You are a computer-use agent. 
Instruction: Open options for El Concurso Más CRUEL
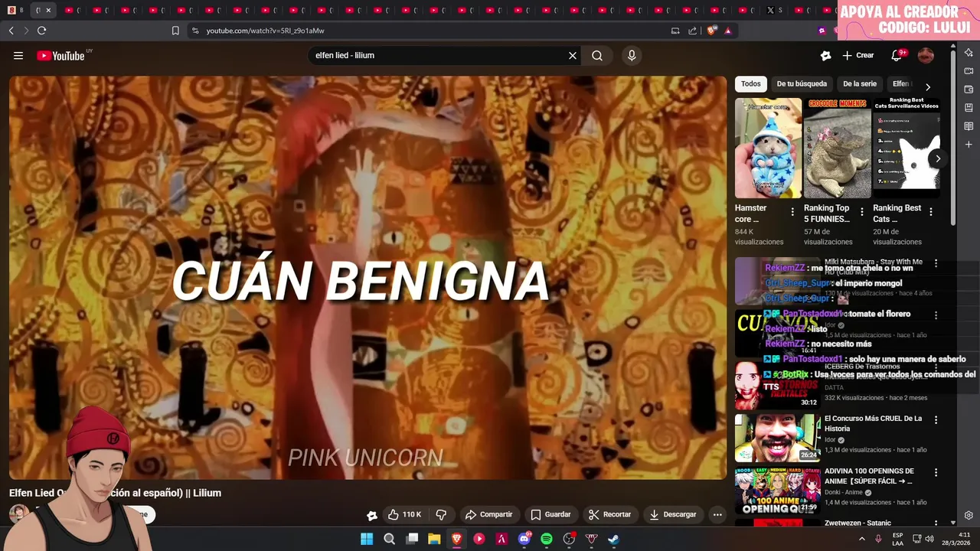pyautogui.click(x=936, y=419)
